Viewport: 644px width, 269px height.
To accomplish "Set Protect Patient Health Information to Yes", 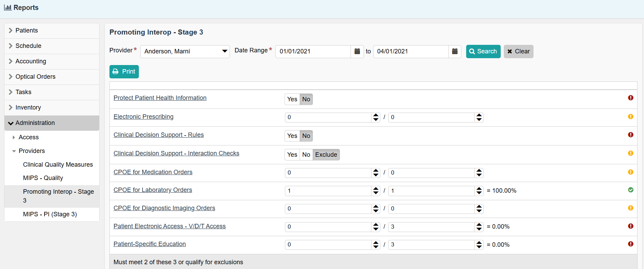I will pos(292,99).
